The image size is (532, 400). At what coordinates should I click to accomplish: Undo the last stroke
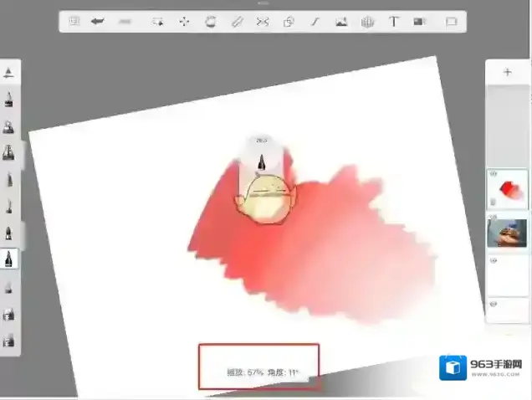tap(97, 22)
